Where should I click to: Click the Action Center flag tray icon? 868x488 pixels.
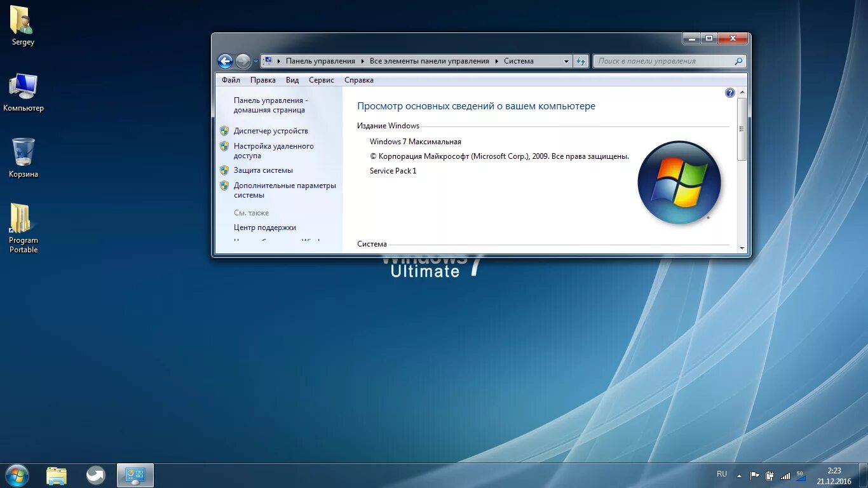pos(755,475)
